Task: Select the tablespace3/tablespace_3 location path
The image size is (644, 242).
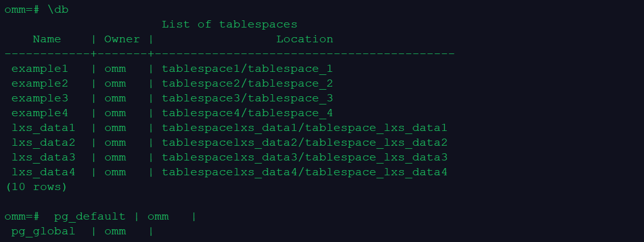Action: click(x=247, y=98)
